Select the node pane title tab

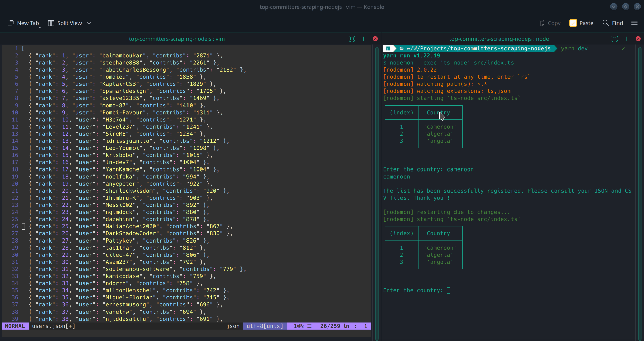[499, 39]
